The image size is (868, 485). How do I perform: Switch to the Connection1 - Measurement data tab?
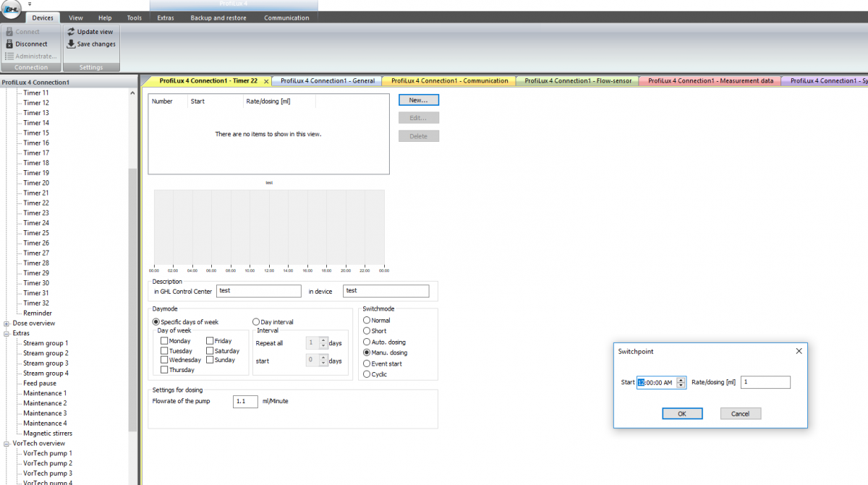[710, 81]
